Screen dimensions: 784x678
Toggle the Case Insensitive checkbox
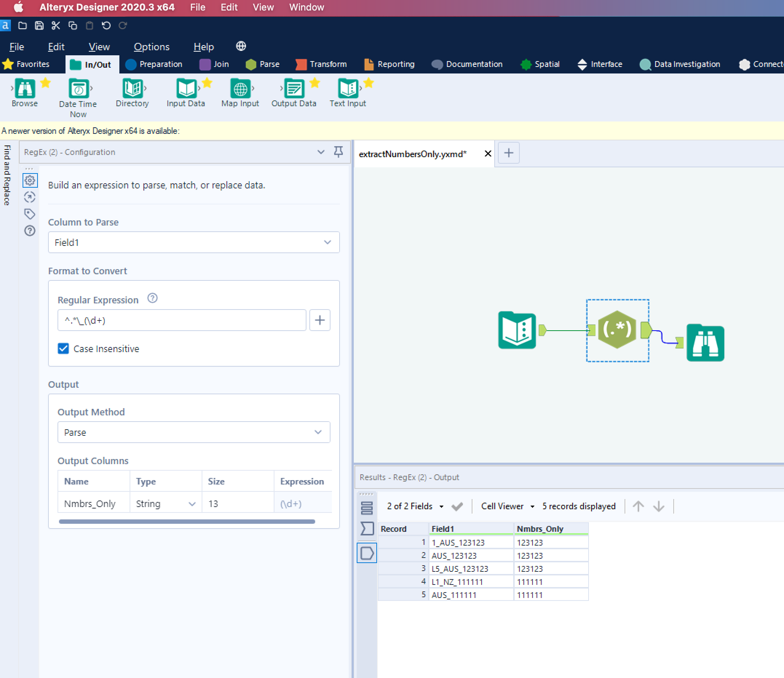pos(63,348)
